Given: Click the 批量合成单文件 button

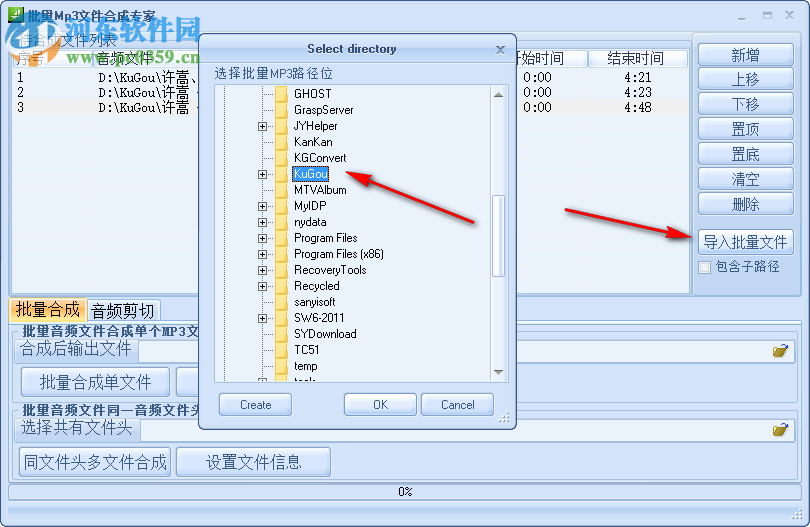Looking at the screenshot, I should pyautogui.click(x=96, y=382).
